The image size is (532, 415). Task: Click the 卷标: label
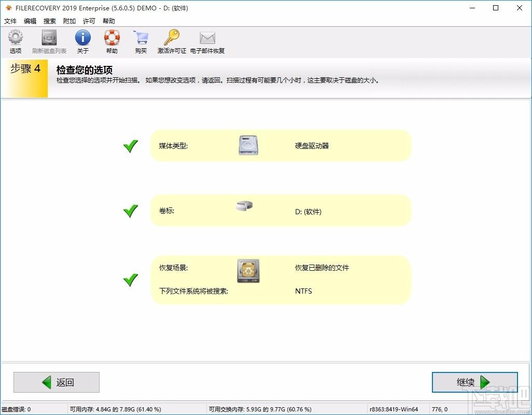[166, 211]
